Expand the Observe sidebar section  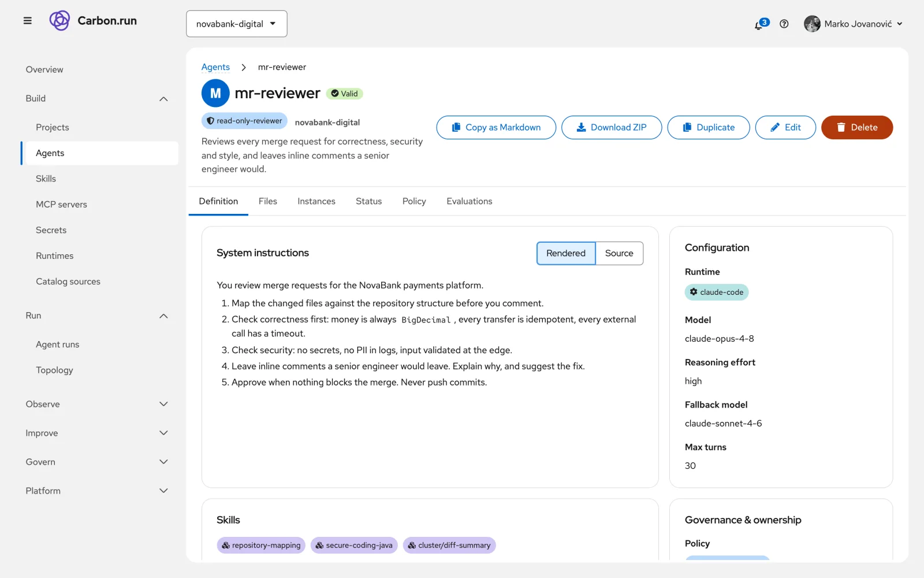tap(99, 404)
